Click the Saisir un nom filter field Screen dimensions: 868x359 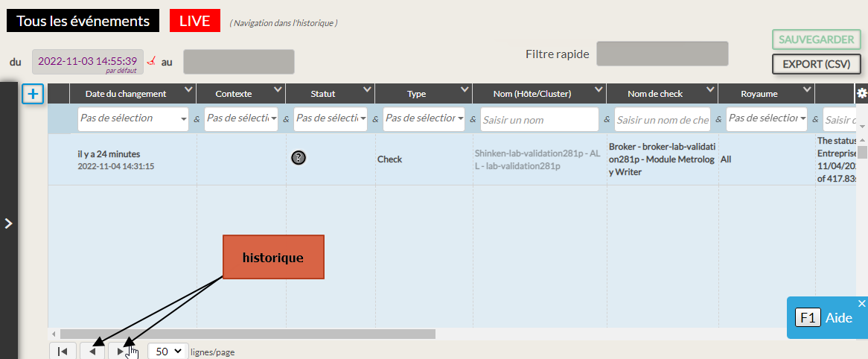[539, 119]
